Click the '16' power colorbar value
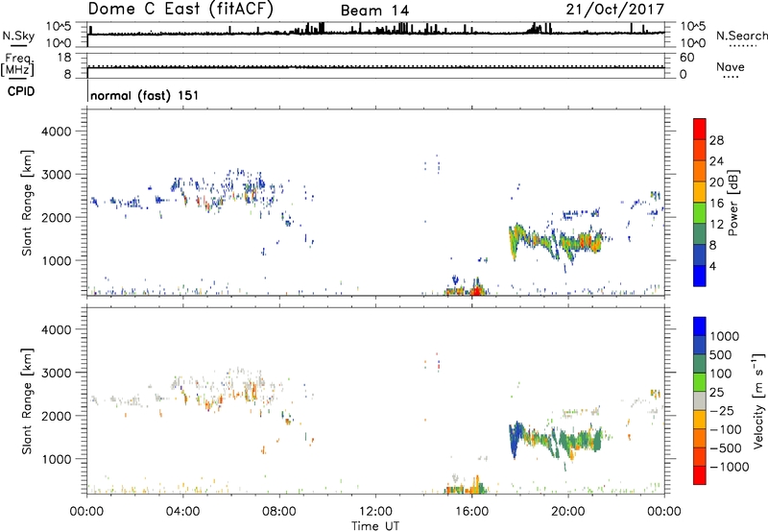Image resolution: width=768 pixels, height=532 pixels. tap(716, 204)
